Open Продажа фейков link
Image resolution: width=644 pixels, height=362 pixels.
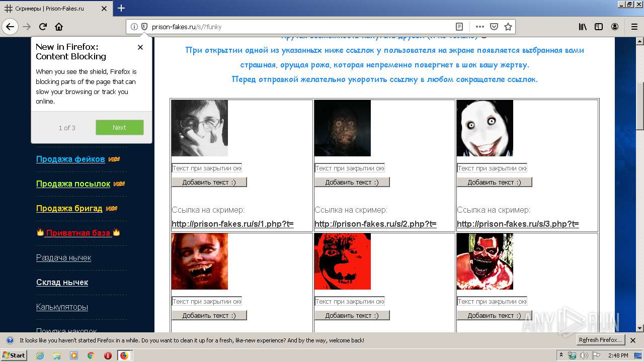point(70,159)
